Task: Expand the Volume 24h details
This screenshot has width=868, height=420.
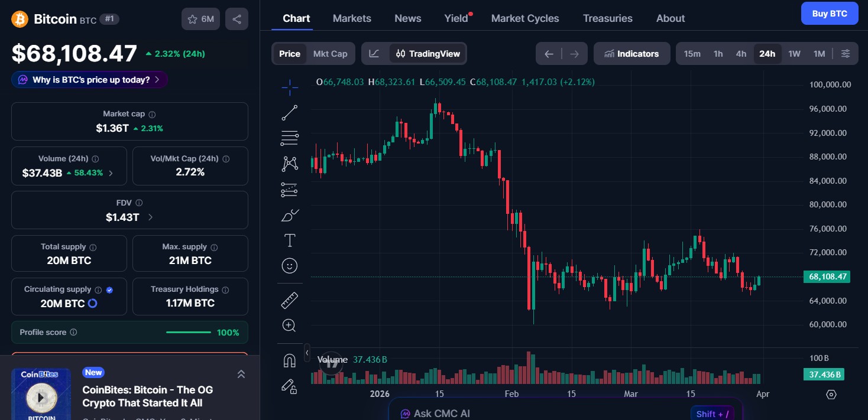Action: pos(113,172)
